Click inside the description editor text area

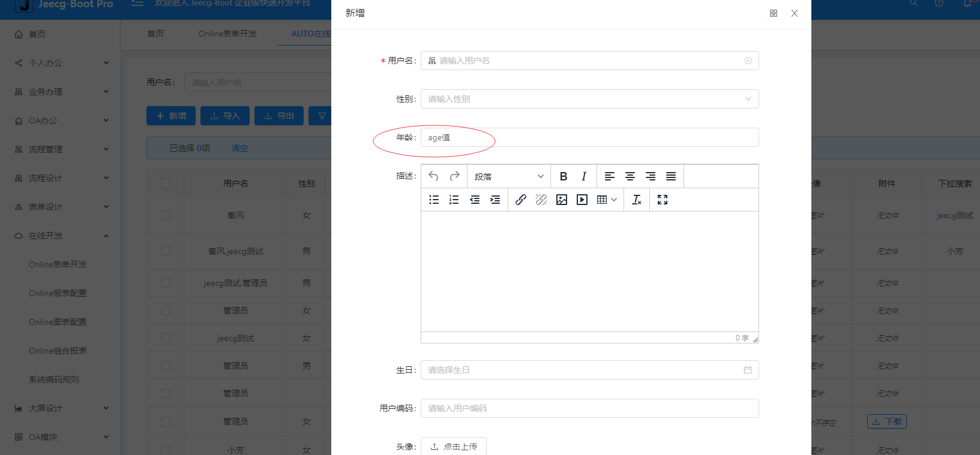(x=590, y=272)
